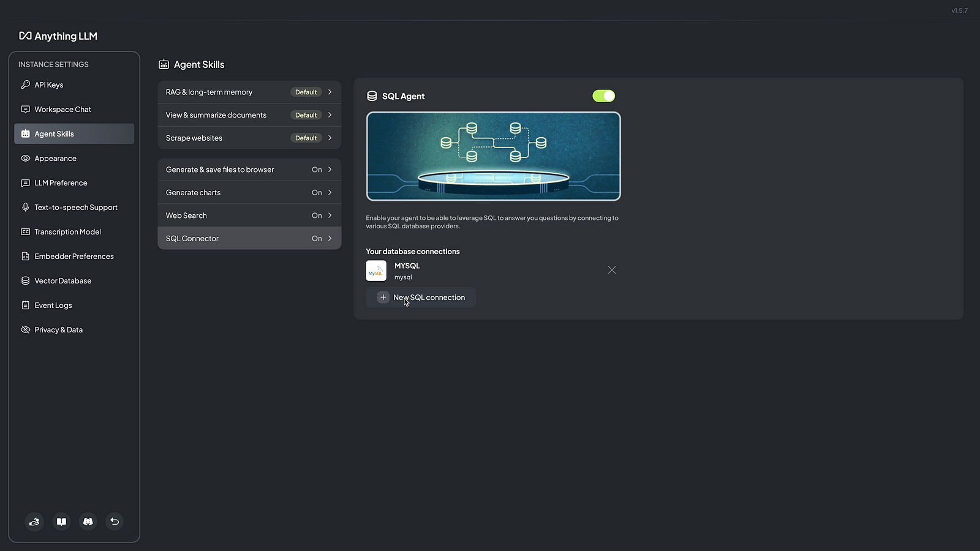The height and width of the screenshot is (551, 980).
Task: Remove the MYSQL database connection
Action: pyautogui.click(x=611, y=270)
